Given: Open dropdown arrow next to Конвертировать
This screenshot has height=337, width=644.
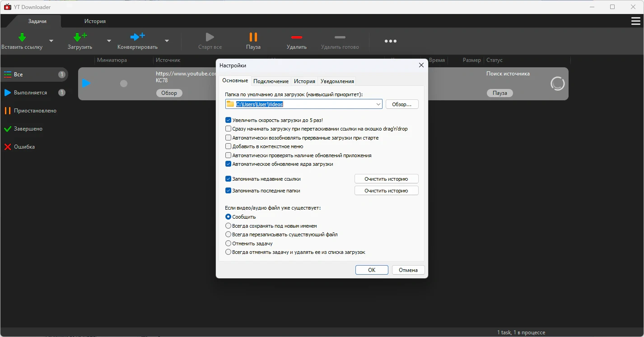Looking at the screenshot, I should point(167,41).
